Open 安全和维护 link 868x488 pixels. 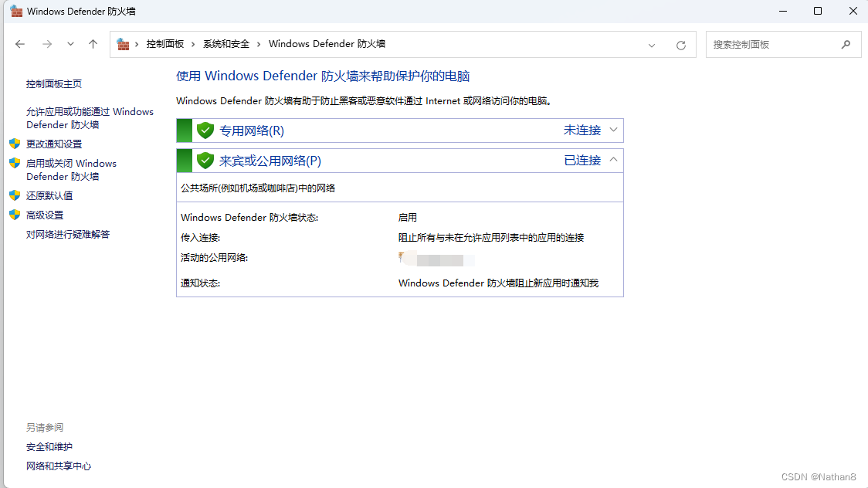pyautogui.click(x=49, y=447)
